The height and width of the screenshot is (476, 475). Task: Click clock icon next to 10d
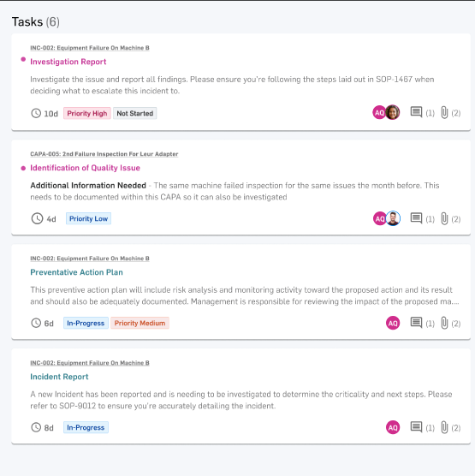(x=36, y=113)
